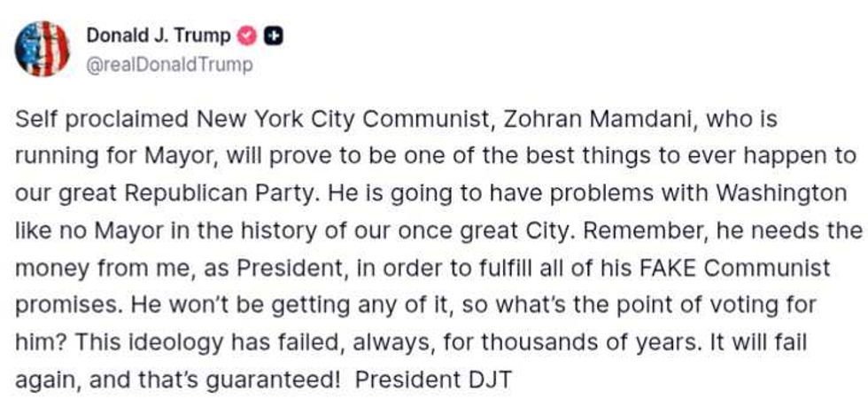Open the Donald J. Trump display name

159,36
